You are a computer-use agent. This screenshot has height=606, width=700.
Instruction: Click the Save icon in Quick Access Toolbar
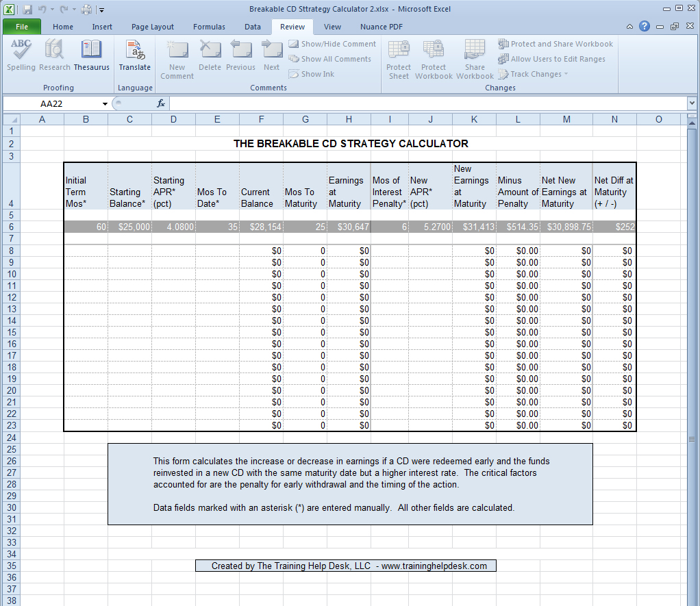27,9
